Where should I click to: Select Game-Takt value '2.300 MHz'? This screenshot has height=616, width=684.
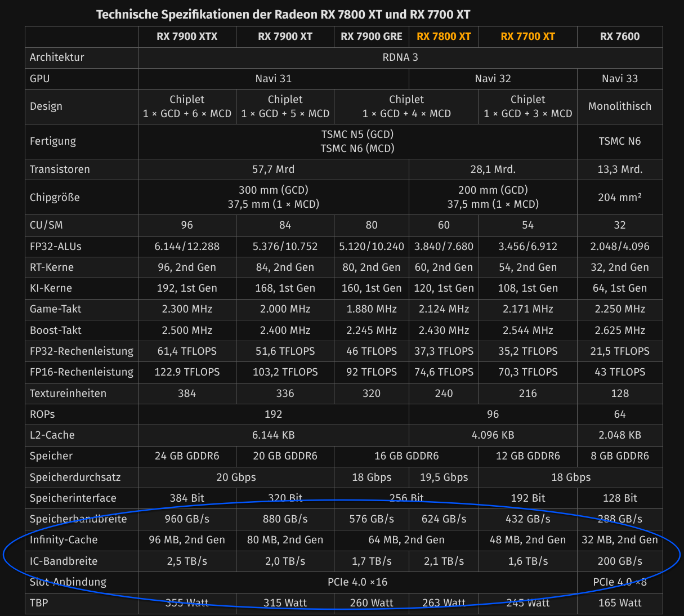187,309
